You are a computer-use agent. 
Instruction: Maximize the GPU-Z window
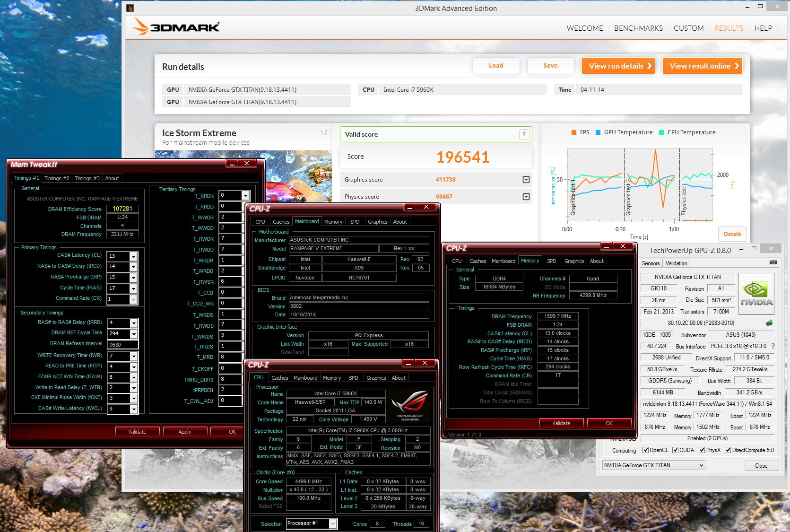tap(754, 248)
